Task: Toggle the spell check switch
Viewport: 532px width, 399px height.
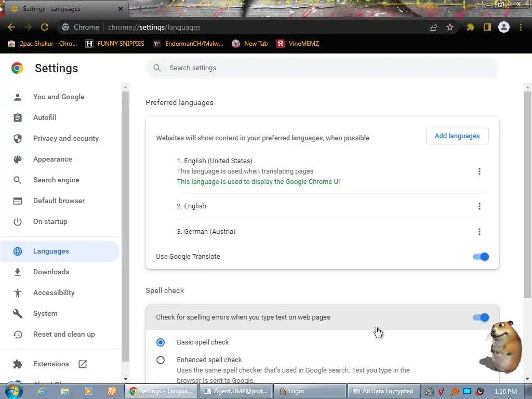Action: (x=481, y=317)
